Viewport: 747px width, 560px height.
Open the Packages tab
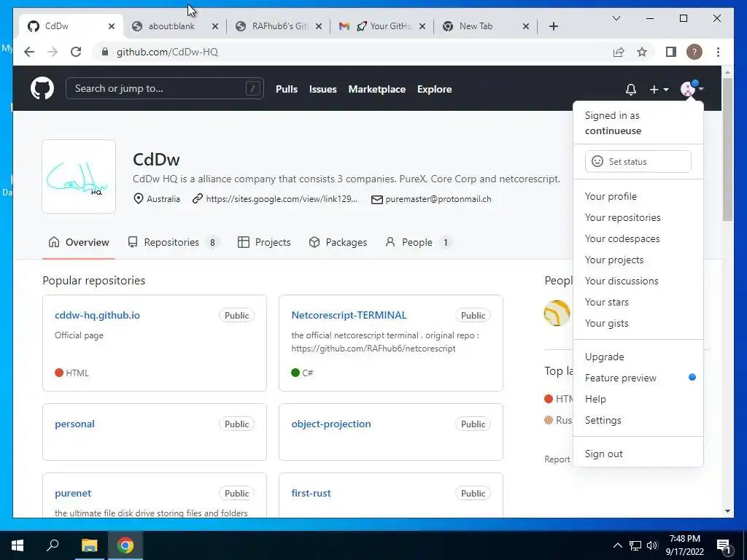(x=338, y=242)
